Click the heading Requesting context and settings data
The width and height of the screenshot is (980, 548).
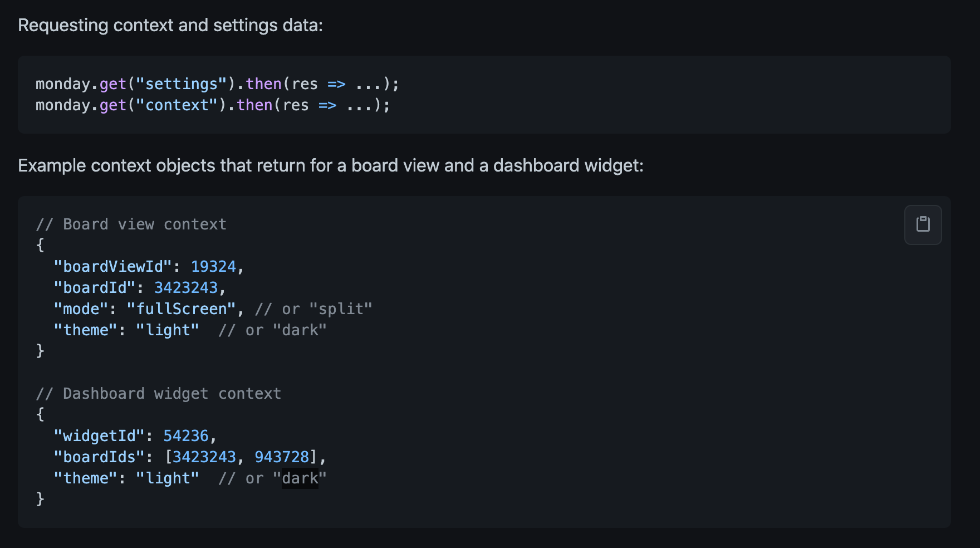(x=170, y=26)
